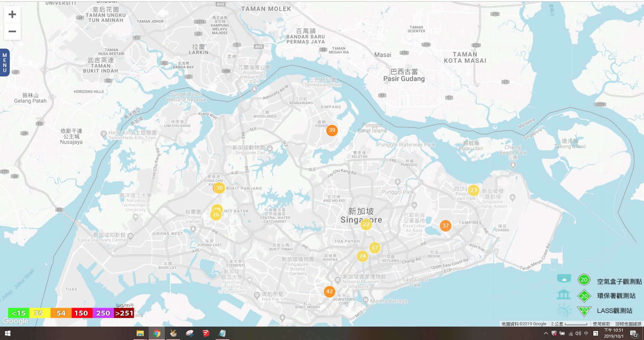Open the 使用條款 terms link
Screen dimensions: 644x340
601,324
